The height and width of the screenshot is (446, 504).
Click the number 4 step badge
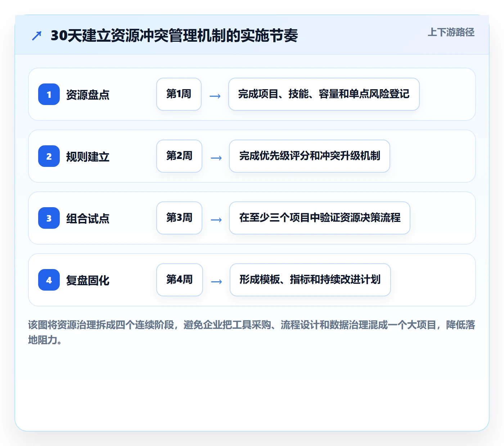point(49,280)
